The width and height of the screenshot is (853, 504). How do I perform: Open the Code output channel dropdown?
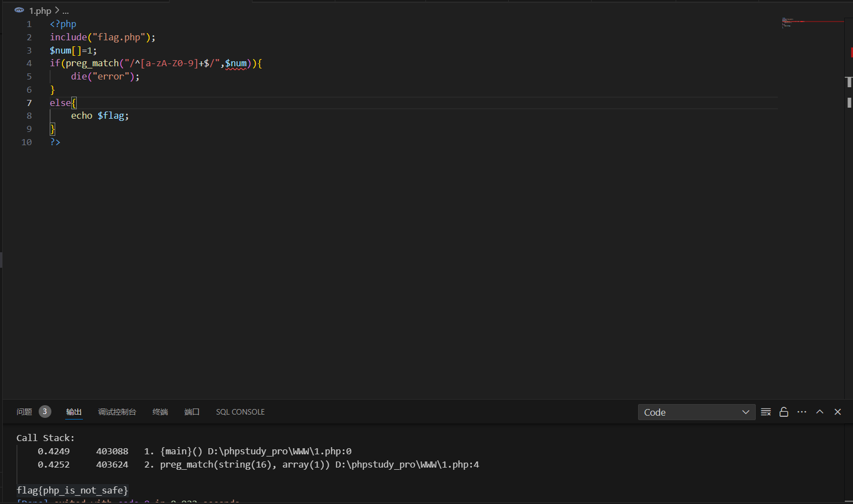pyautogui.click(x=696, y=412)
